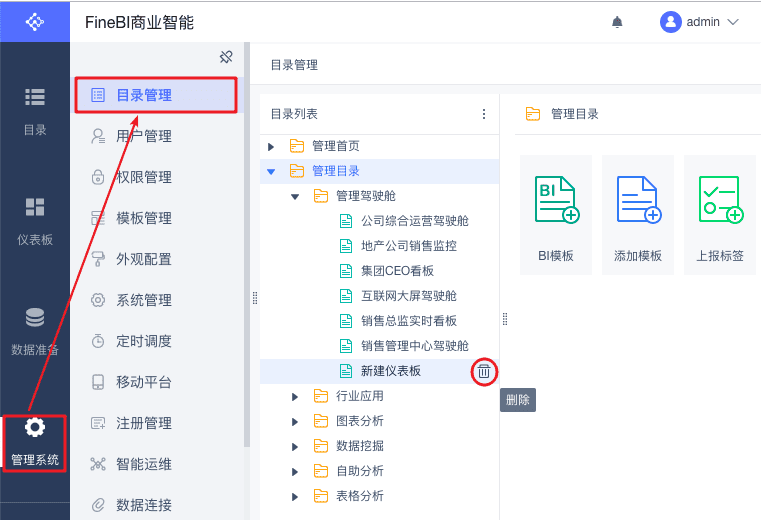Open the three-dot menu beside 目录列表
Image resolution: width=761 pixels, height=520 pixels.
click(x=484, y=114)
